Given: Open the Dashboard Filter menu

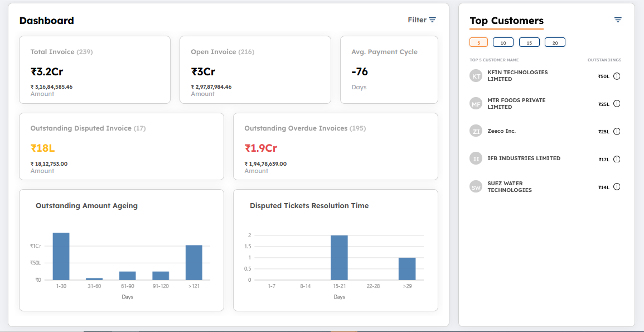Looking at the screenshot, I should click(422, 20).
